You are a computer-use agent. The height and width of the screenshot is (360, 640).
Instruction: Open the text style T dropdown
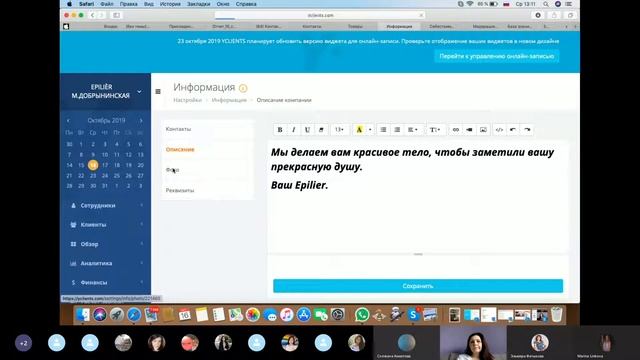[x=435, y=130]
